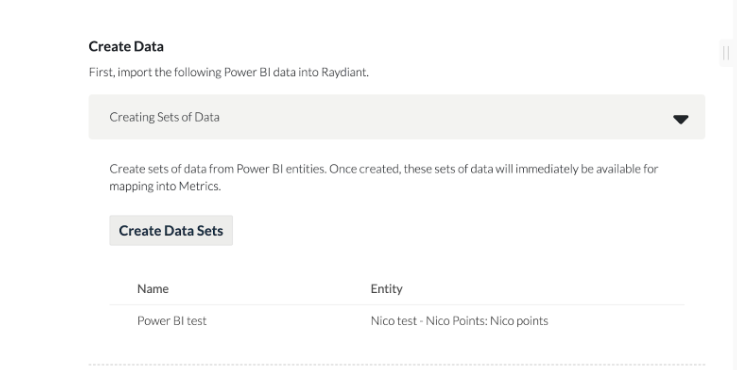Viewport: 737px width, 370px height.
Task: Click the Create Data Sets button
Action: click(171, 230)
